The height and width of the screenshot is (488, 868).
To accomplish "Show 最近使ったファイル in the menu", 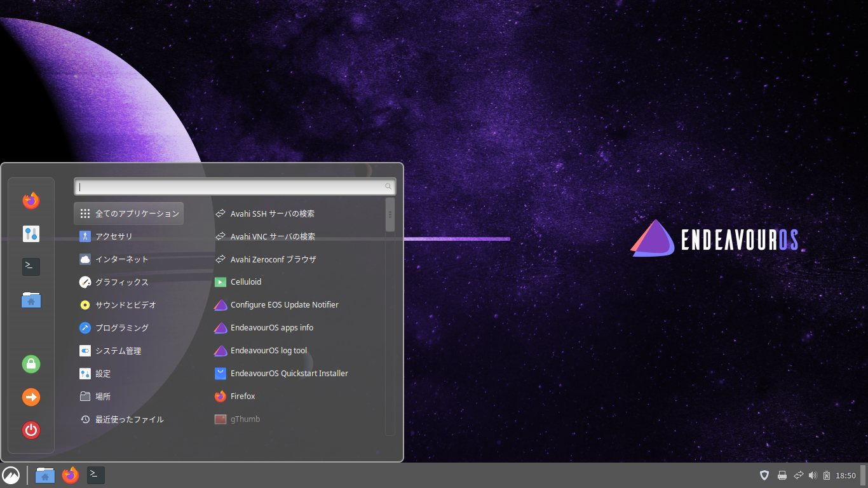I will pos(129,419).
